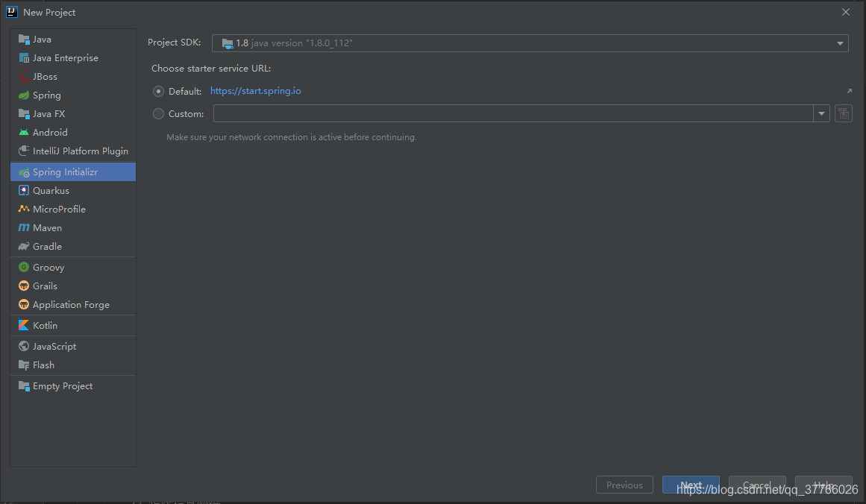Select the Spring Initializr entry
866x504 pixels.
(x=65, y=171)
